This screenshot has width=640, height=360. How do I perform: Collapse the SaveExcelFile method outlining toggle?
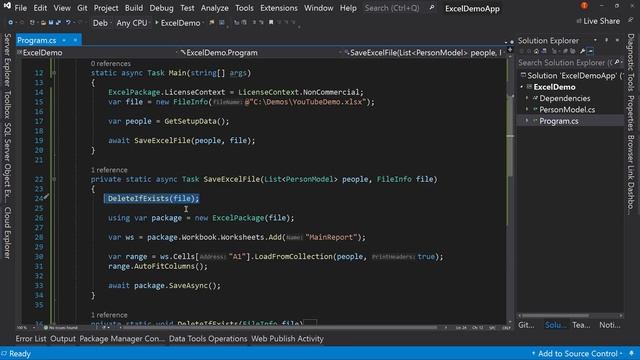[x=54, y=179]
